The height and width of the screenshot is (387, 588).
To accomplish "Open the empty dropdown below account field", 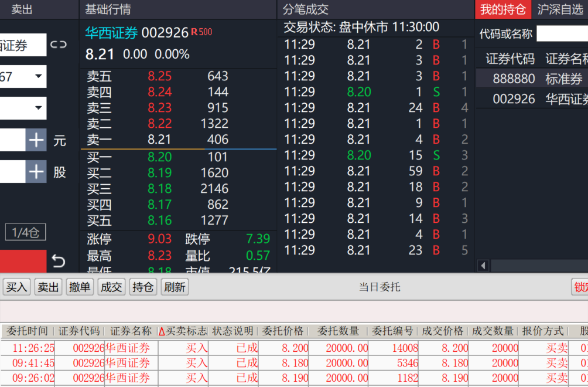I will coord(23,108).
